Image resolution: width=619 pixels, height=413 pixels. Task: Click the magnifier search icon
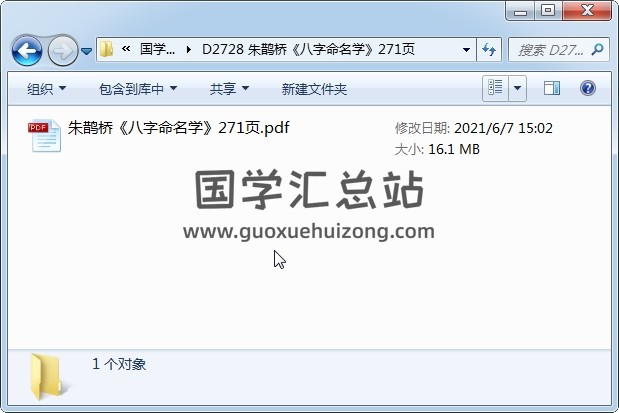coord(598,49)
